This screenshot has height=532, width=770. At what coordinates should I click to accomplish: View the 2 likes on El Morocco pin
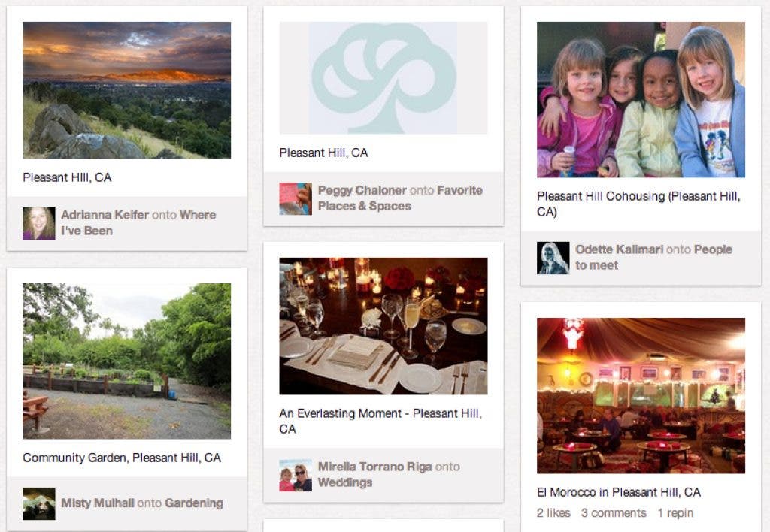[553, 513]
